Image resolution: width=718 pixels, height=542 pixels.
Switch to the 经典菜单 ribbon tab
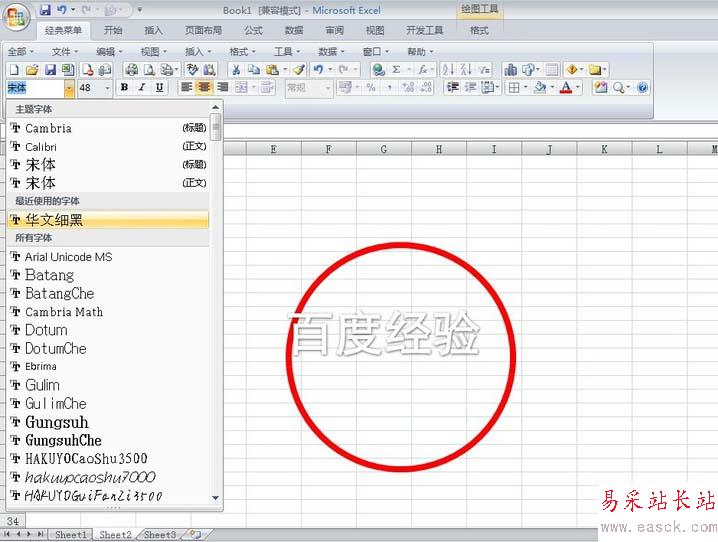[63, 31]
